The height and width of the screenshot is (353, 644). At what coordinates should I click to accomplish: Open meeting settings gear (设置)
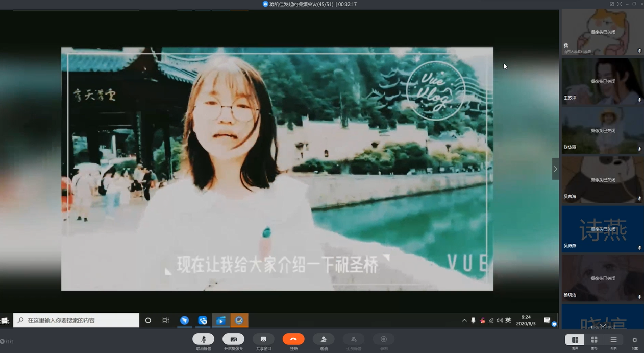(635, 340)
